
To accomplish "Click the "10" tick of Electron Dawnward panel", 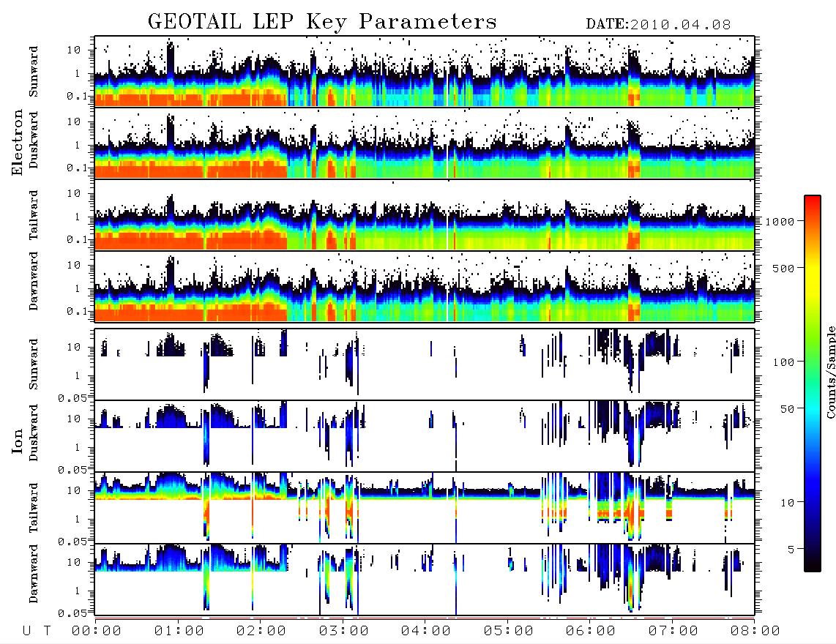I will point(74,265).
